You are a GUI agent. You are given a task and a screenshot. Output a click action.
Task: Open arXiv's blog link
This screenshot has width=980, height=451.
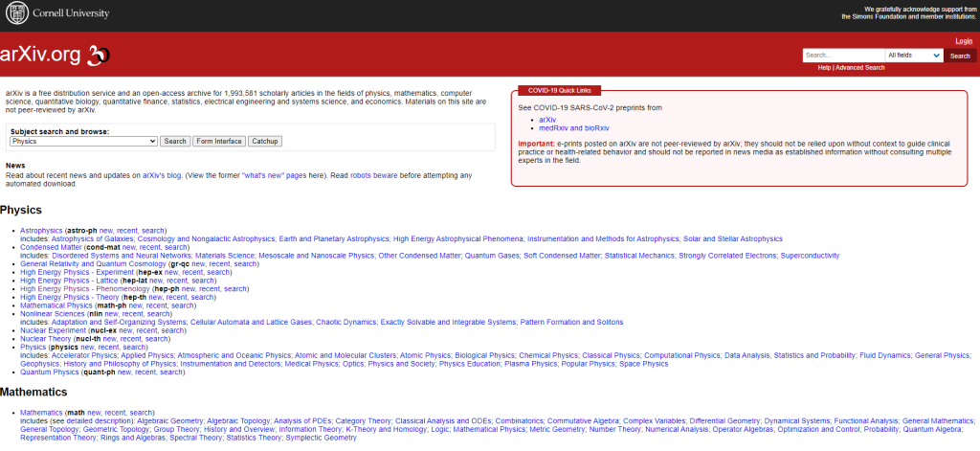162,176
